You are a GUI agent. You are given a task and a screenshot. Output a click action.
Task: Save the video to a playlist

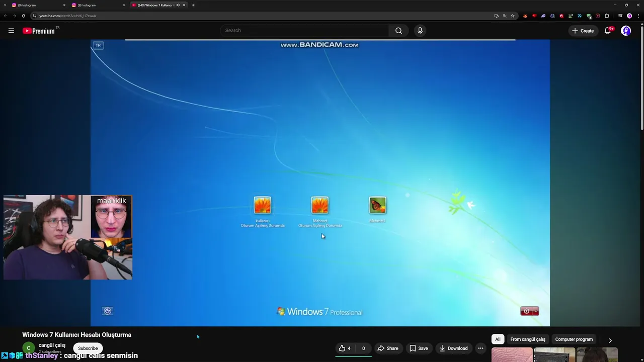(x=419, y=348)
